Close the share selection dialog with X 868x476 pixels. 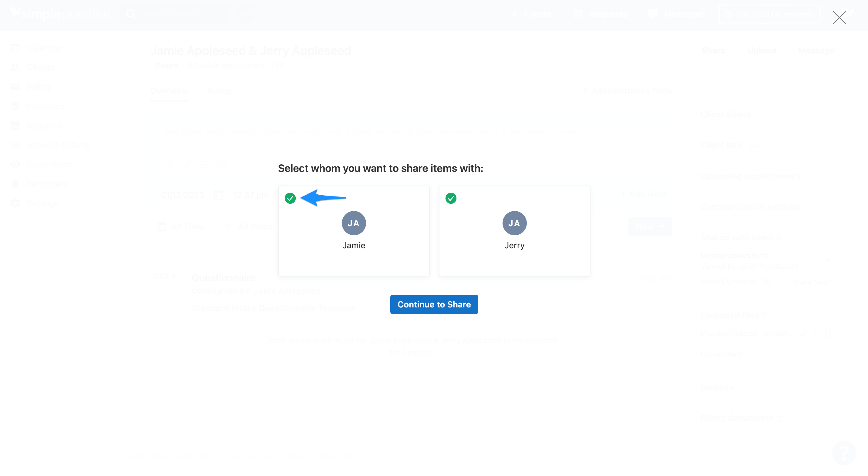coord(839,18)
